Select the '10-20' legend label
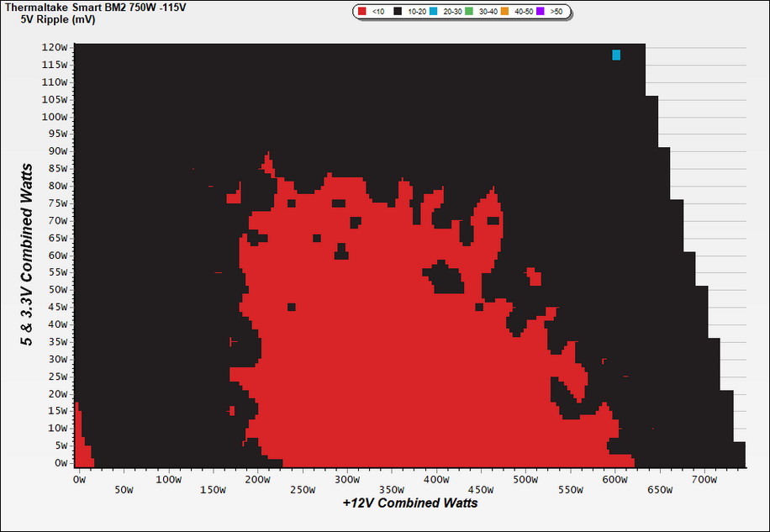The height and width of the screenshot is (532, 770). tap(417, 11)
